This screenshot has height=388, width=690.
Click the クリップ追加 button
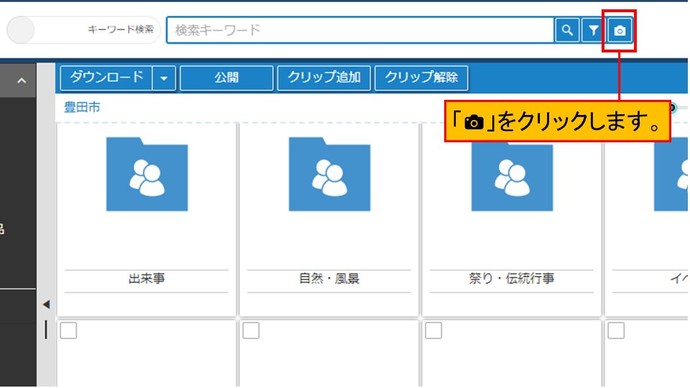(x=324, y=78)
